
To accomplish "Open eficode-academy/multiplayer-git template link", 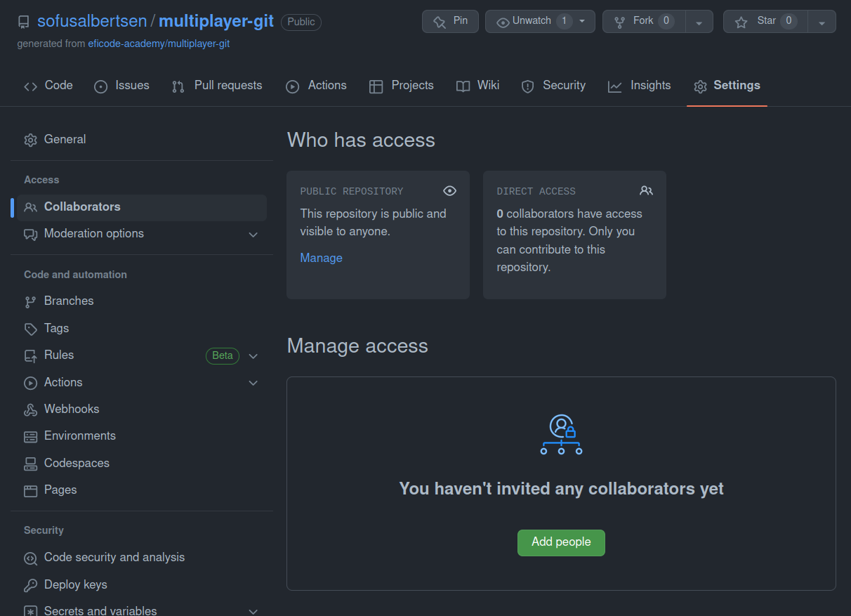I will (x=159, y=44).
